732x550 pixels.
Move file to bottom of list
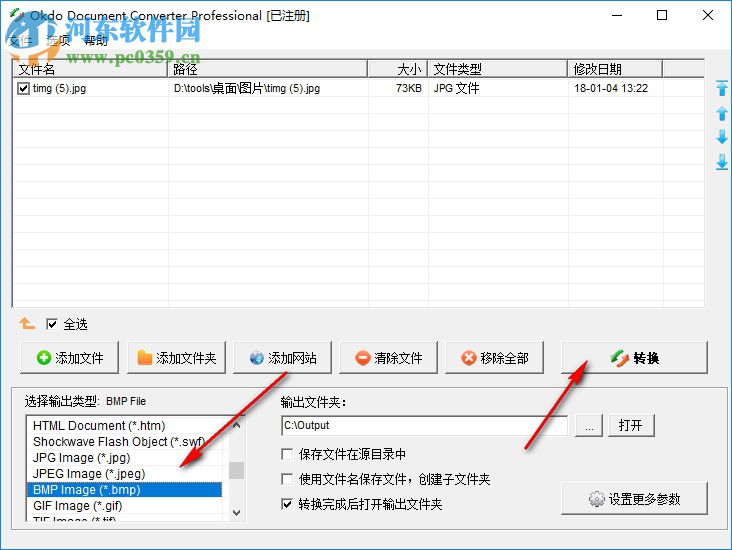pos(722,162)
